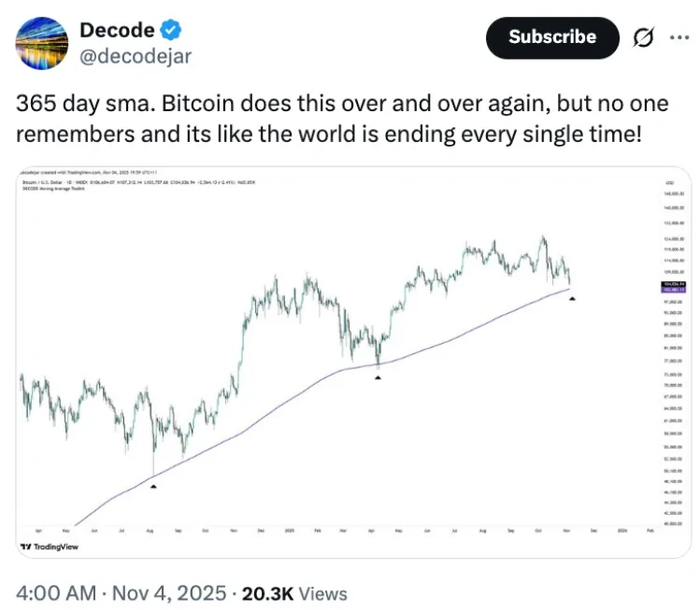
Task: Click the leftmost black triangle marker
Action: [x=153, y=486]
